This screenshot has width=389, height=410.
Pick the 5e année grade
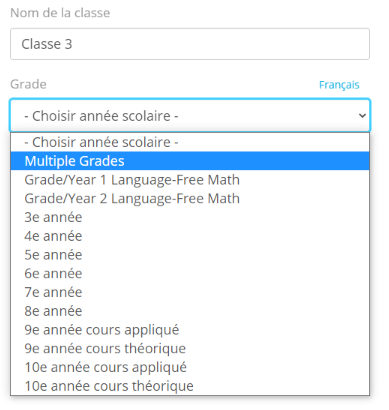coord(190,254)
